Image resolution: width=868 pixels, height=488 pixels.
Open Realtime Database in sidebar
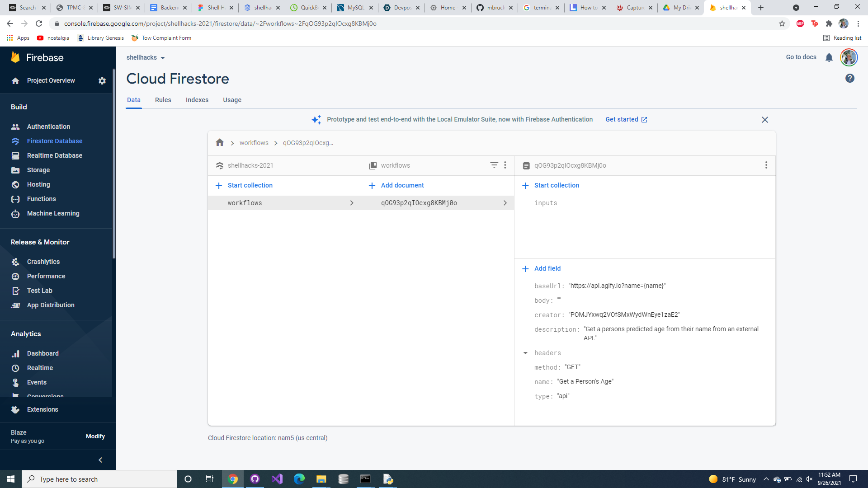pos(54,155)
